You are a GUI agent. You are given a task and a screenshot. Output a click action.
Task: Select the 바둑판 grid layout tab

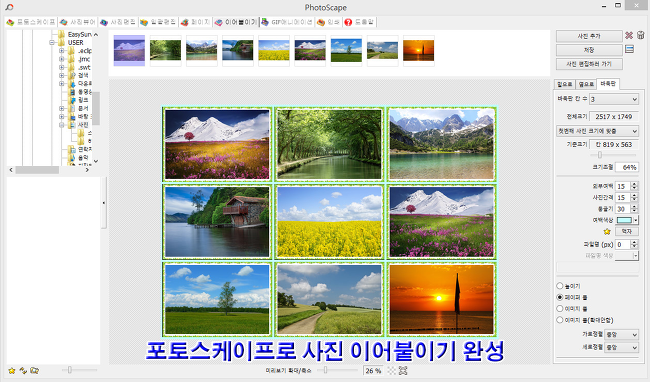pyautogui.click(x=608, y=84)
